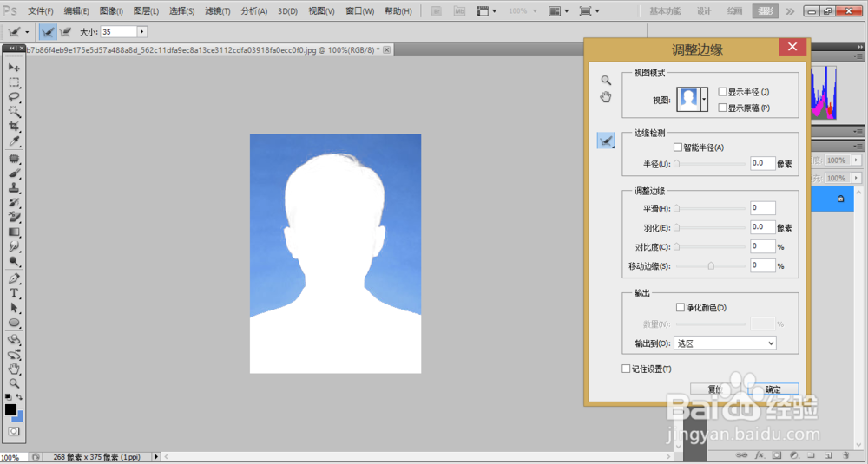Select the Healing Brush tool

coord(14,159)
